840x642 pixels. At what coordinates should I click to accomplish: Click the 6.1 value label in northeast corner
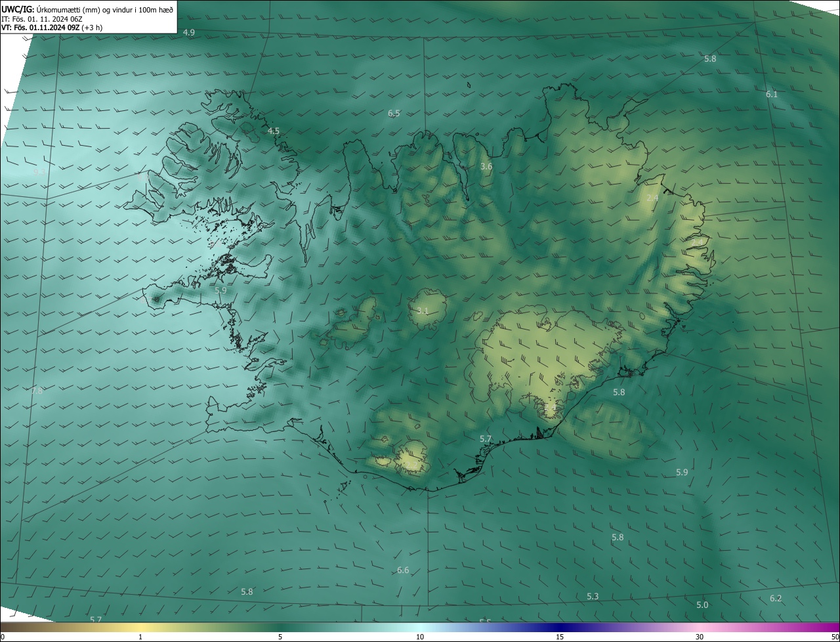(772, 95)
